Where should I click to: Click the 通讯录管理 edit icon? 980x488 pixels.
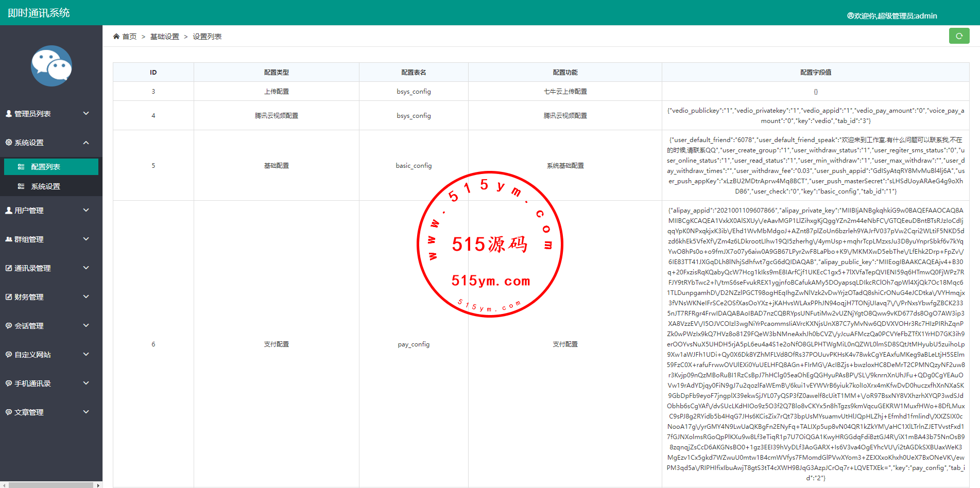click(x=9, y=268)
